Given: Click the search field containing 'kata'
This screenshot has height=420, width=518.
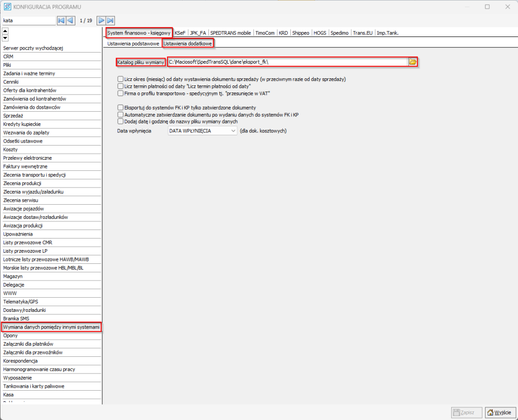Looking at the screenshot, I should click(28, 21).
